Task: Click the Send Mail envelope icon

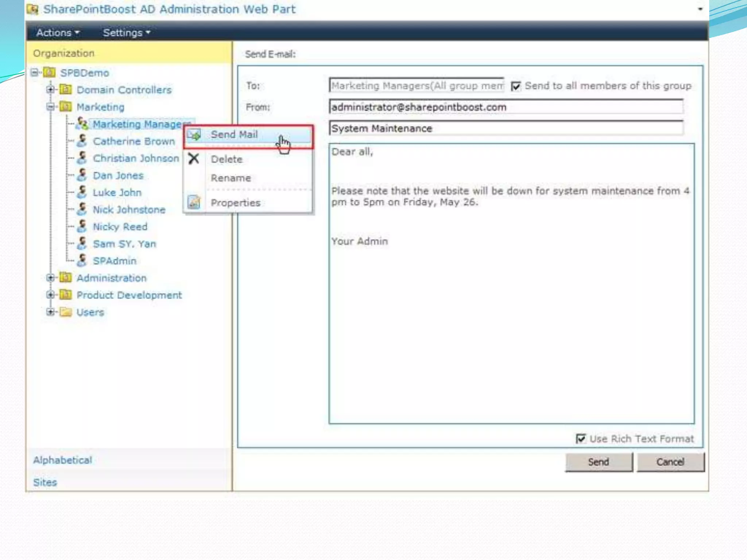Action: 194,135
